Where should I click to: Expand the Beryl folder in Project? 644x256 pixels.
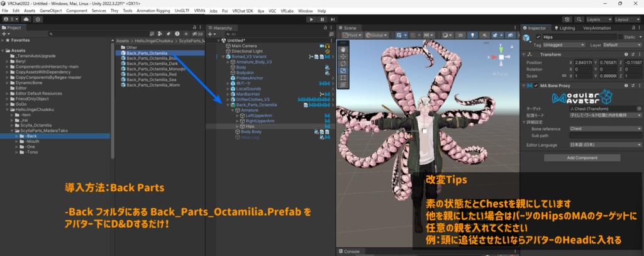coord(7,61)
